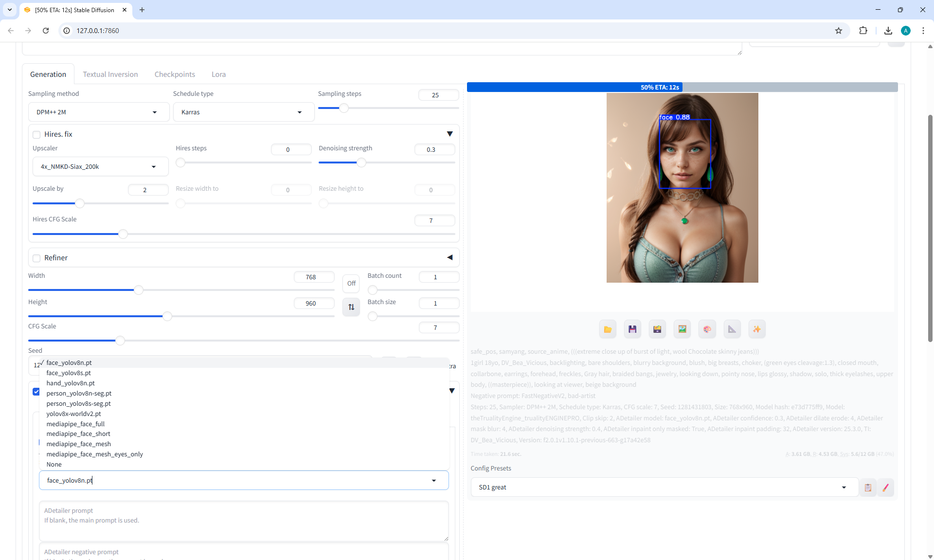This screenshot has height=560, width=934.
Task: Click the sparkles upscale icon
Action: (x=756, y=329)
